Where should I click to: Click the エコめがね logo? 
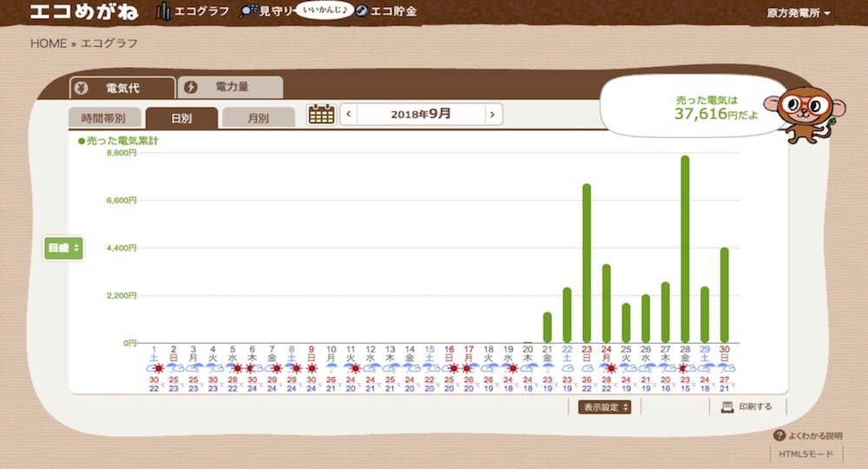click(83, 13)
